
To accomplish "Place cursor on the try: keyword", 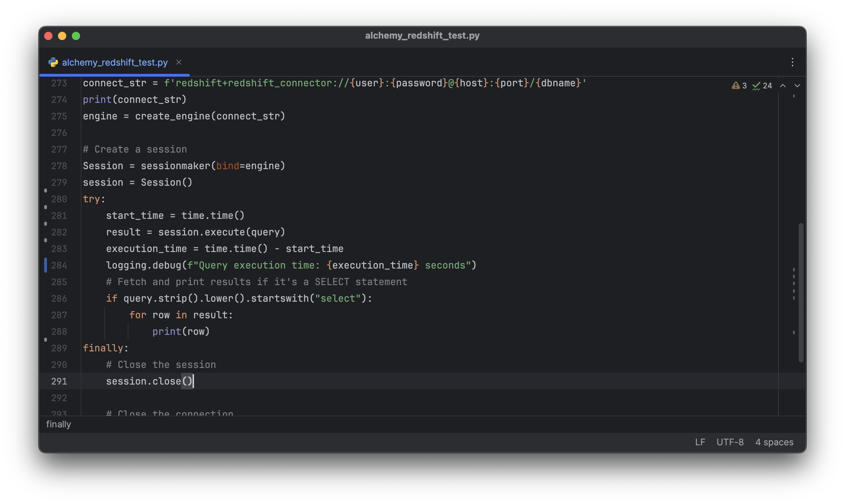I will point(94,199).
